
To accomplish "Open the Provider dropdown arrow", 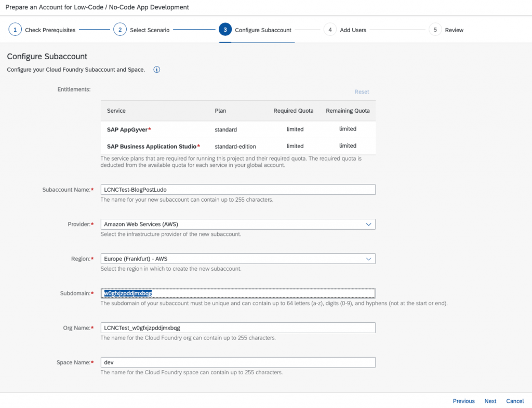I will click(x=368, y=225).
